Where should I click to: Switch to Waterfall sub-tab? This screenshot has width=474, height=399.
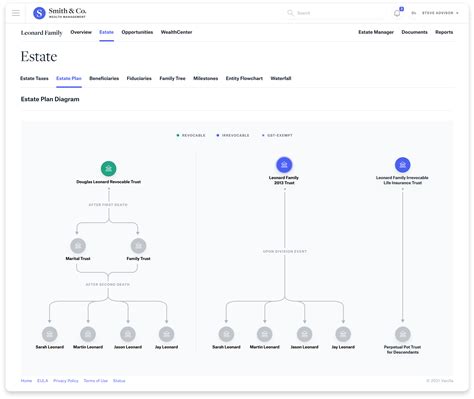(281, 78)
